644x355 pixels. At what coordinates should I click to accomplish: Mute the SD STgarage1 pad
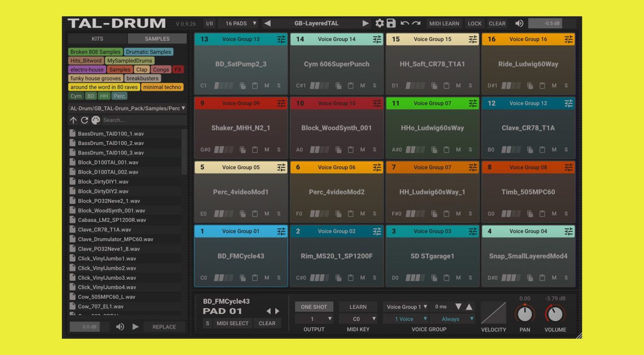458,278
